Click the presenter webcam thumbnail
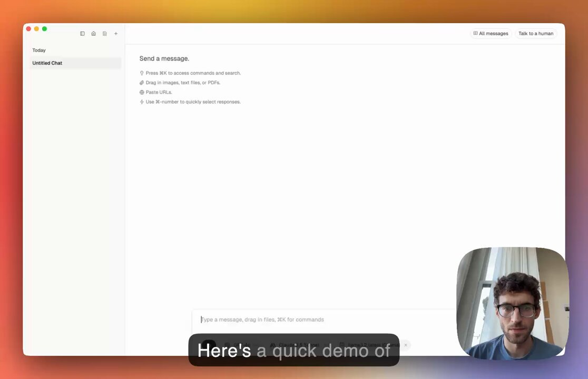This screenshot has width=588, height=379. (x=512, y=303)
